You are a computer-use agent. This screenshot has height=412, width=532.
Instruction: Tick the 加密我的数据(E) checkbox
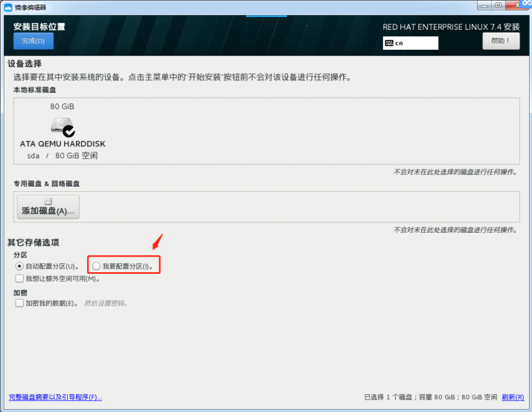19,303
